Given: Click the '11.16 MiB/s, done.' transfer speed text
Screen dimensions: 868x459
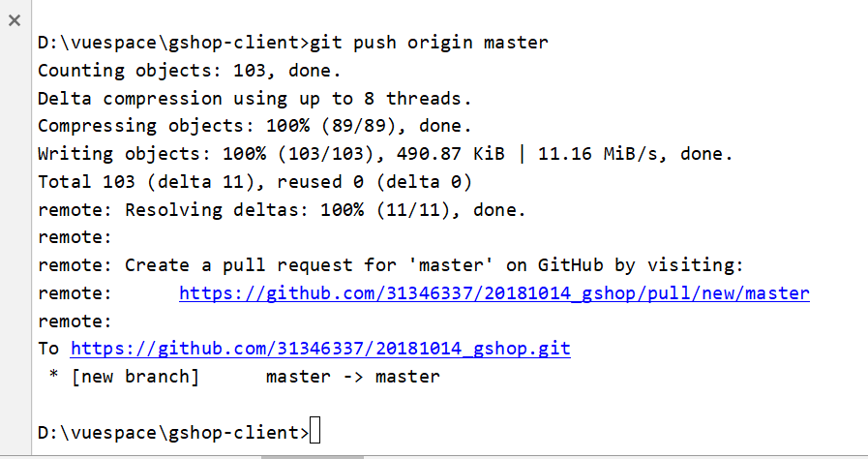Looking at the screenshot, I should (636, 154).
